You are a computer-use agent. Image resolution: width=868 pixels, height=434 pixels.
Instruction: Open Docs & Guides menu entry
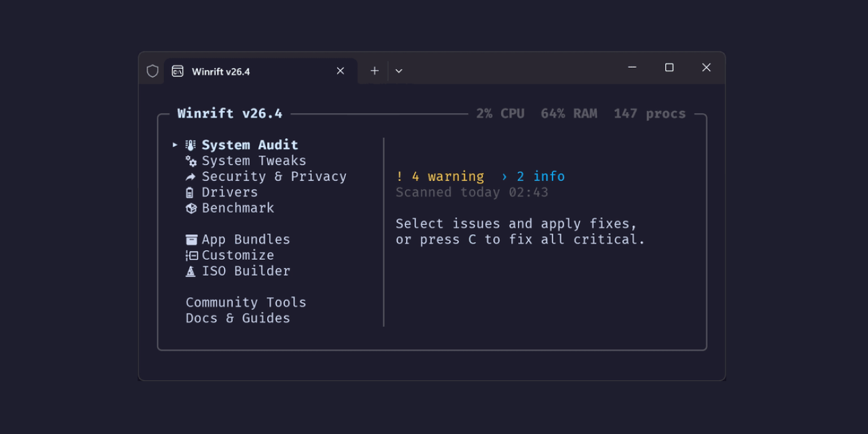[237, 318]
